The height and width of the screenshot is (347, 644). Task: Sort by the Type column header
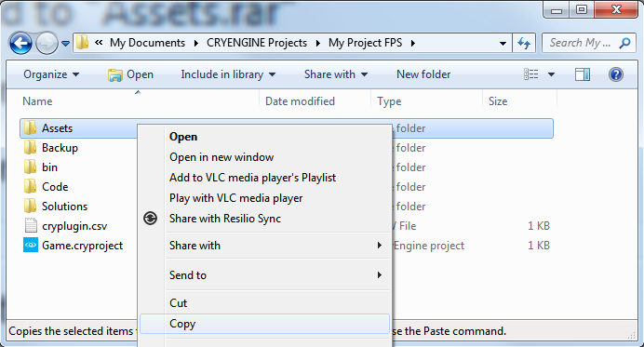click(389, 101)
